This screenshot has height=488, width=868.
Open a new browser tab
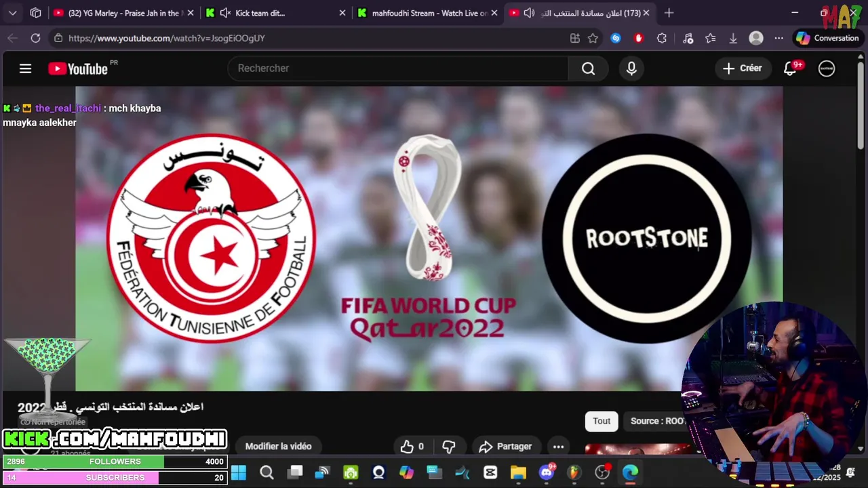coord(669,13)
